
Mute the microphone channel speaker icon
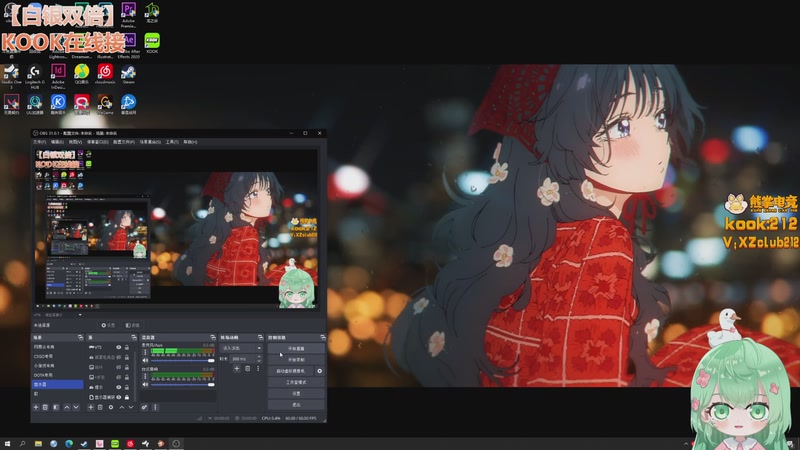[x=145, y=361]
